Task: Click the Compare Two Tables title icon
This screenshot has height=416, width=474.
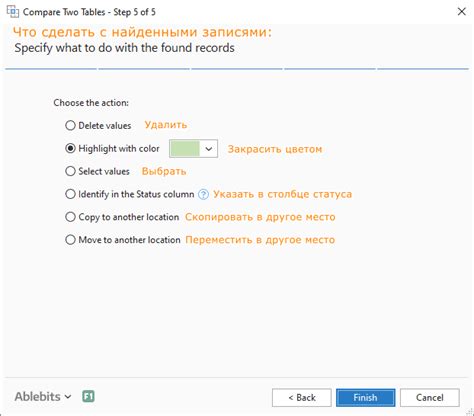Action: tap(13, 11)
